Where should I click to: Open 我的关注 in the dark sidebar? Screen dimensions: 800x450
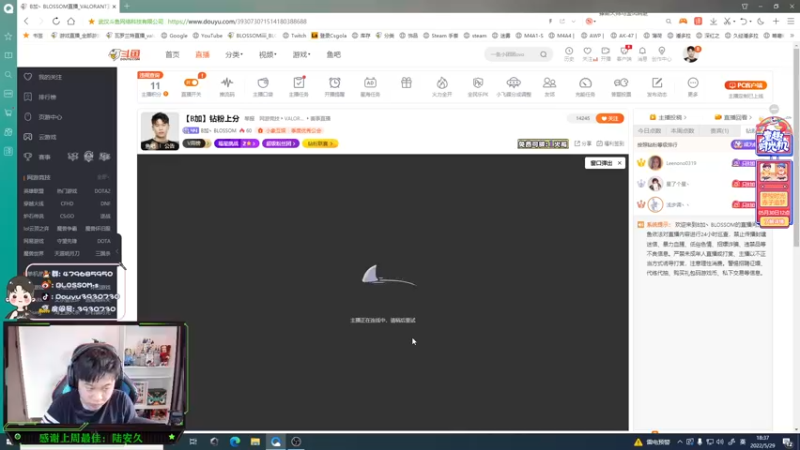point(50,77)
